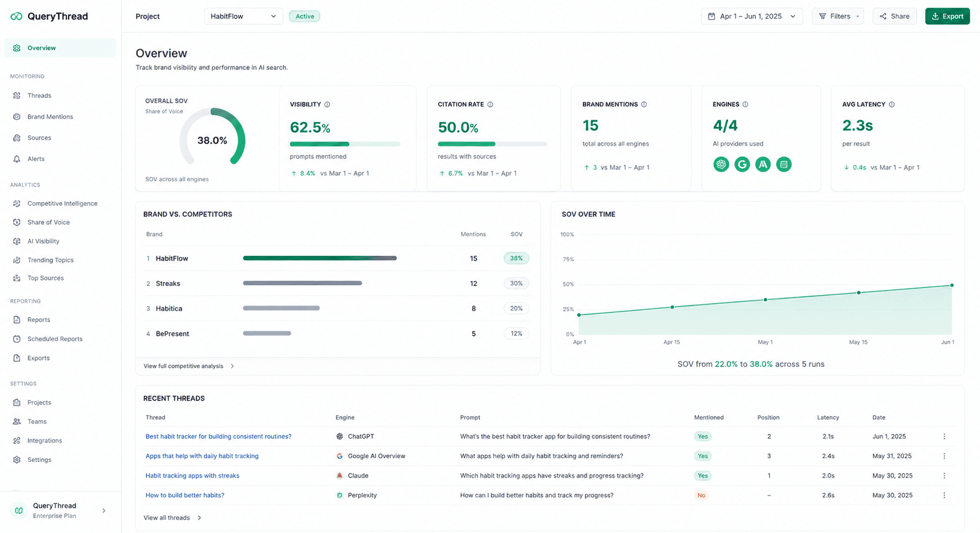Click the Citation Rate info icon
Viewport: 980px width, 533px height.
point(490,104)
